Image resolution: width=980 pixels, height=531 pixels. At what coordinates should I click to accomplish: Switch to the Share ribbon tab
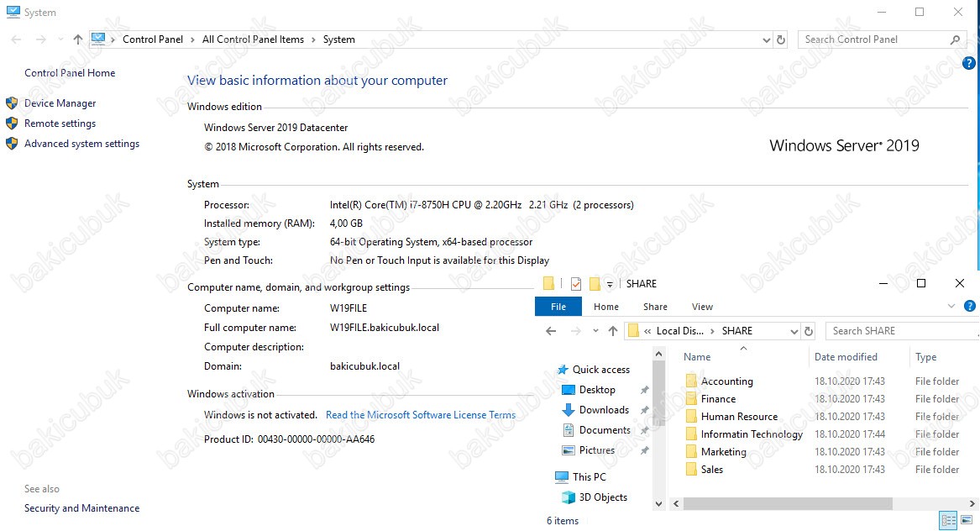point(655,307)
